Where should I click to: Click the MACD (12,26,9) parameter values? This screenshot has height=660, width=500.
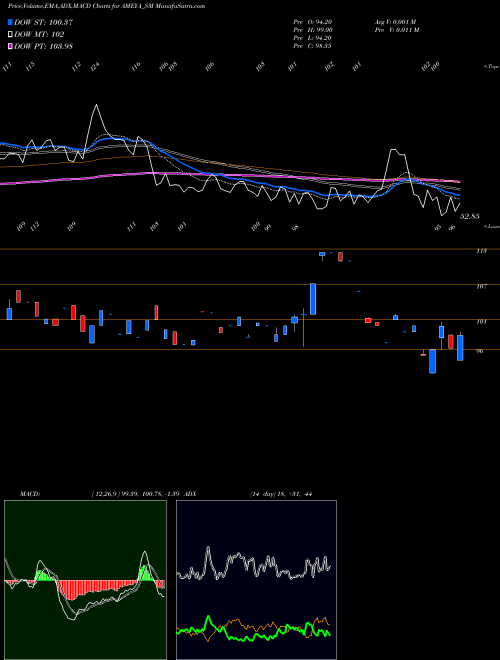136,494
